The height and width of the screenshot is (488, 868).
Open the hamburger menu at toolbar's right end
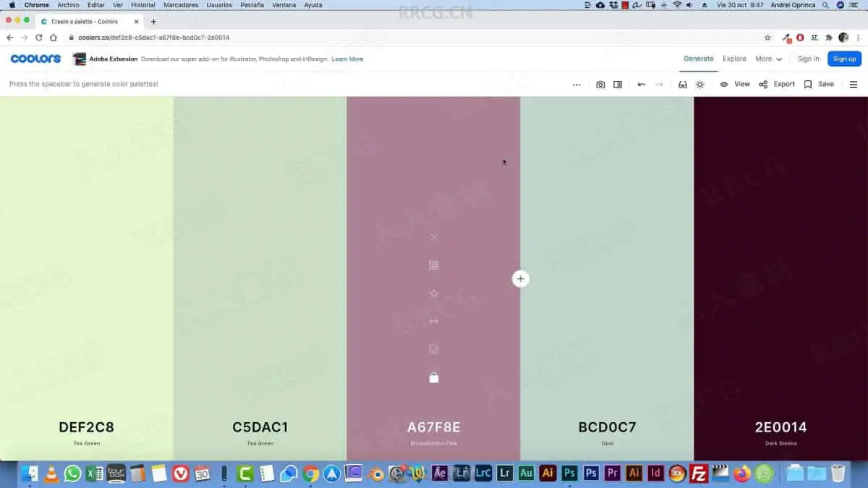854,85
